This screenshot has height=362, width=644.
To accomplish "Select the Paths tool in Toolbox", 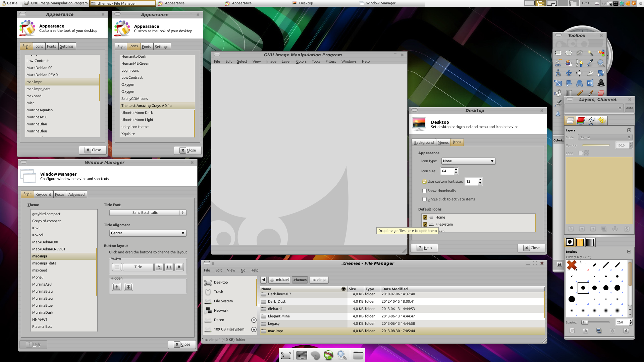I will 580,63.
